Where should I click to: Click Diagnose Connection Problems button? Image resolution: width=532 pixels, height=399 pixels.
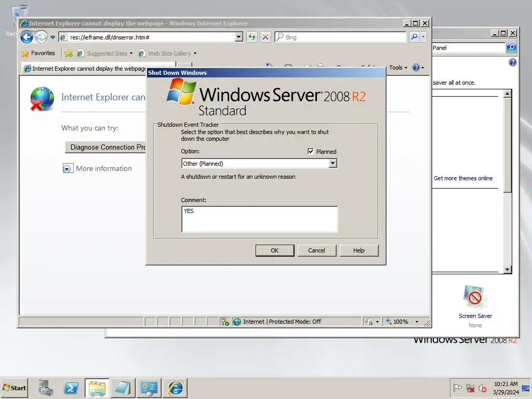105,147
